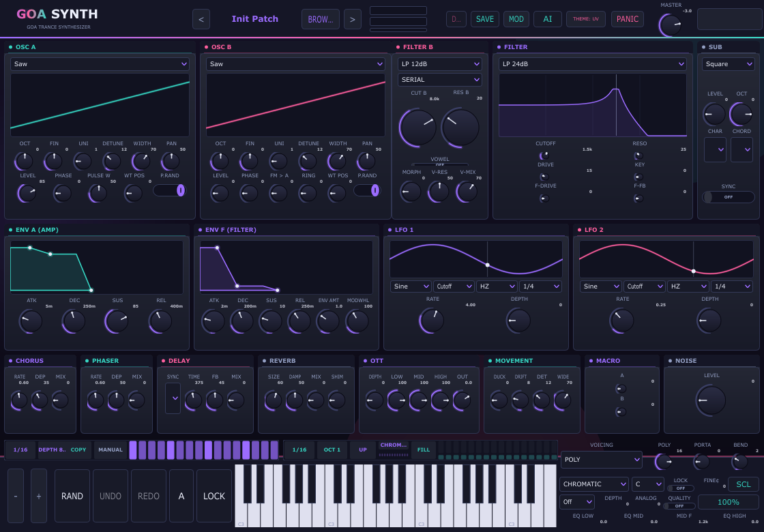
Task: Click the UNDO button
Action: pos(111,496)
